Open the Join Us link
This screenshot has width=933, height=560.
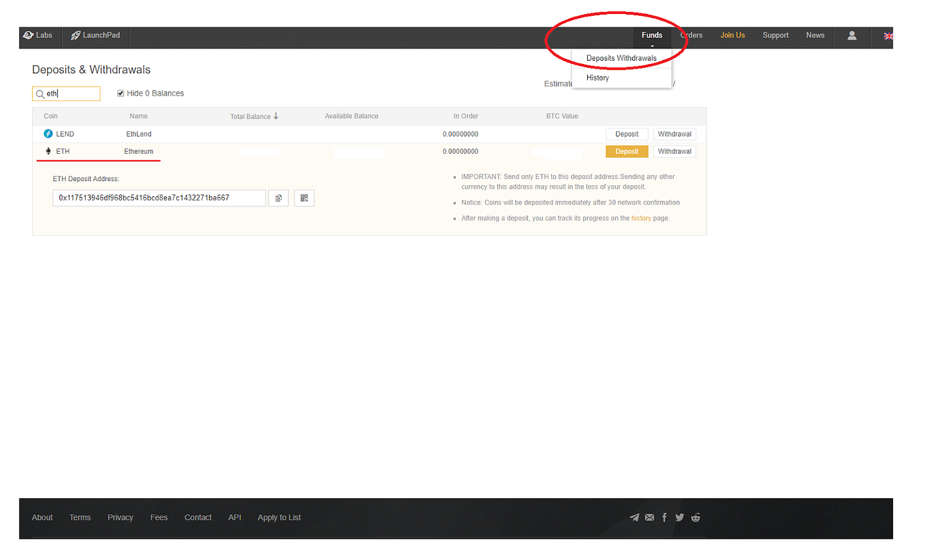(x=732, y=35)
